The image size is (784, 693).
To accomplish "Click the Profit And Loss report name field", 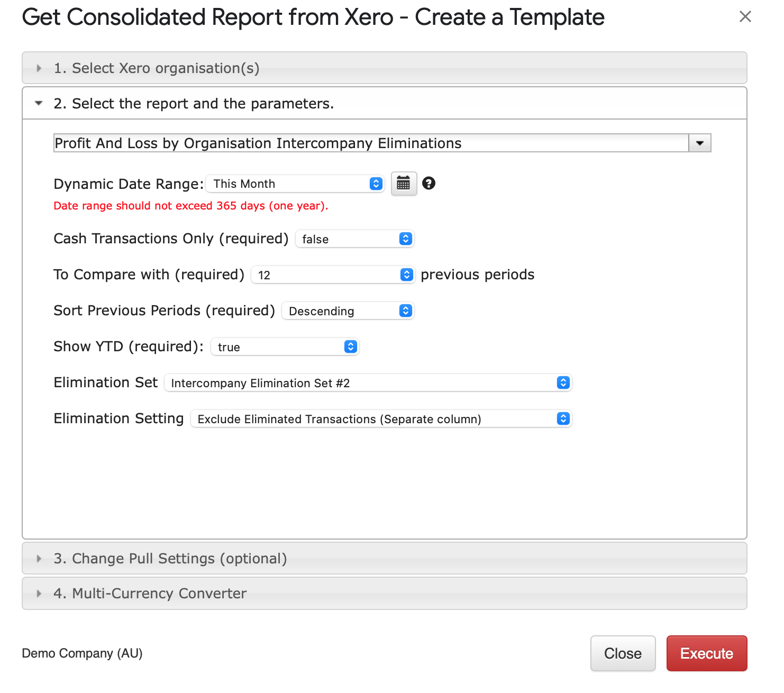I will 371,143.
